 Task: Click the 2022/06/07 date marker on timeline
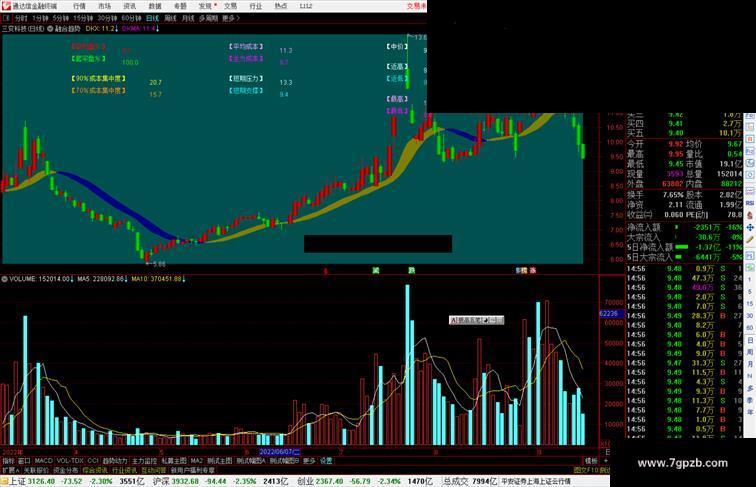[280, 452]
